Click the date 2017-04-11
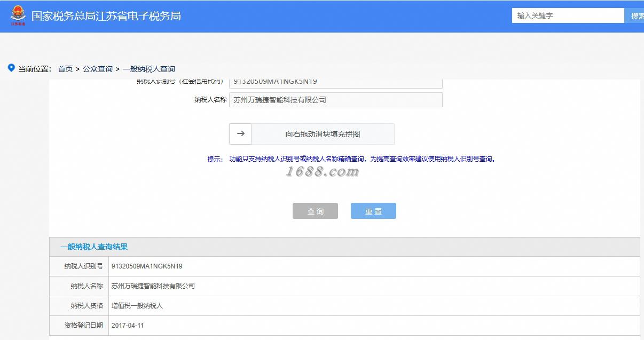 (x=128, y=325)
